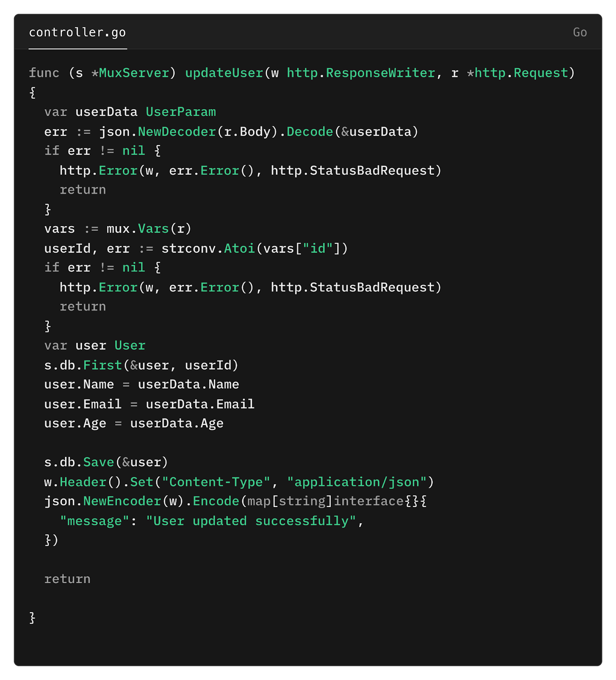
Task: Select the controller.go file tab
Action: pyautogui.click(x=77, y=32)
